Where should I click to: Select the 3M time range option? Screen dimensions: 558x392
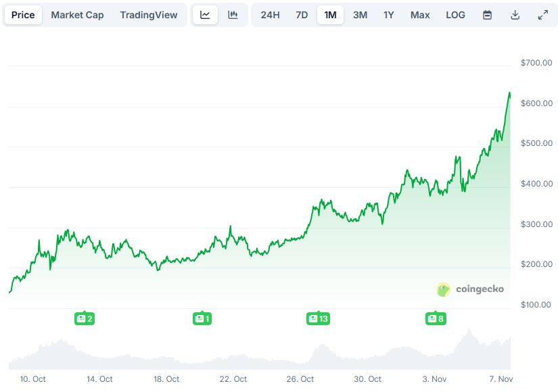[360, 14]
